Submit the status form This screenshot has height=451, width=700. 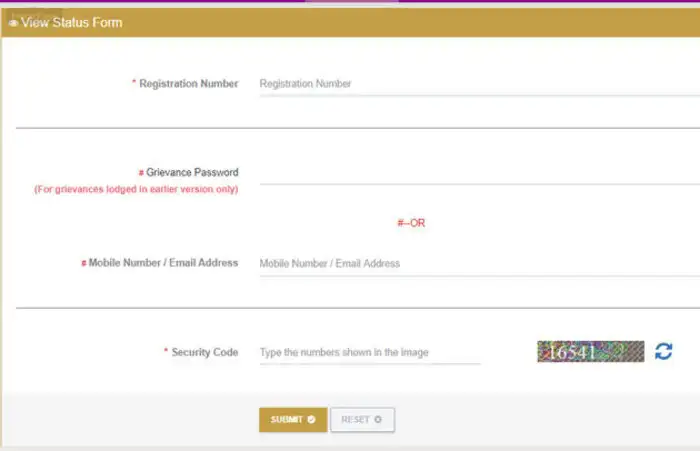[x=292, y=420]
